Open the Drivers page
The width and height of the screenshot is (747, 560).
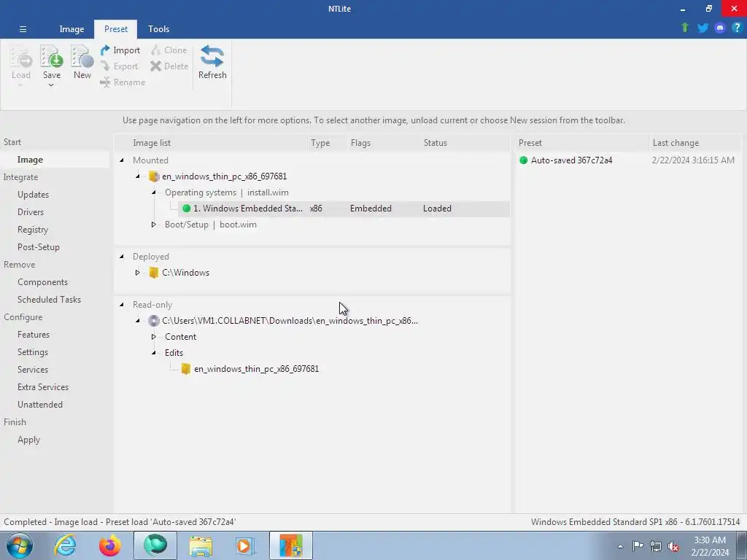click(x=31, y=212)
